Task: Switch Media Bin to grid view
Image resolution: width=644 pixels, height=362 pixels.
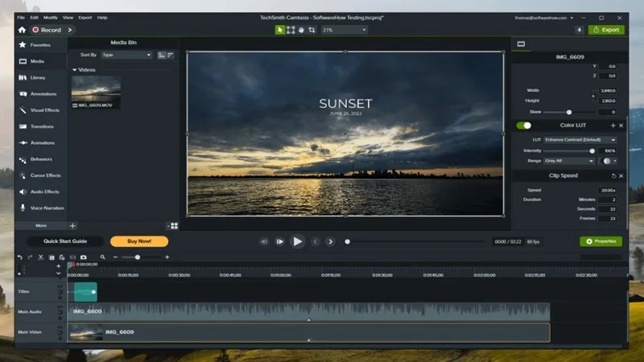Action: pos(174,226)
